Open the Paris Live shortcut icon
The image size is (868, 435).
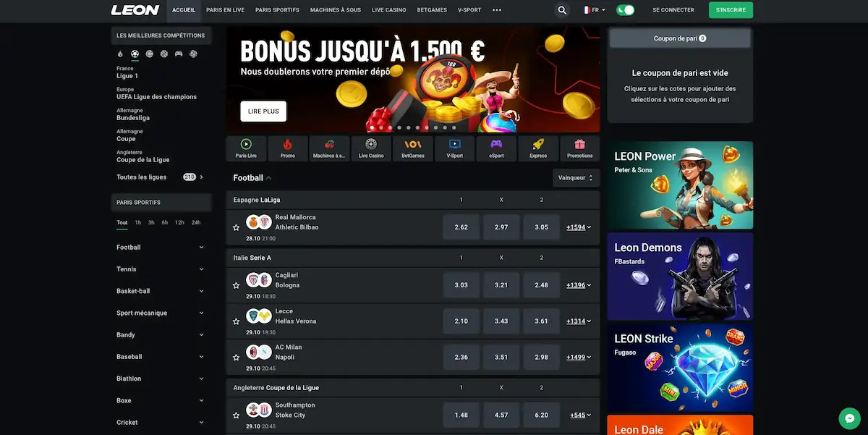pyautogui.click(x=246, y=148)
